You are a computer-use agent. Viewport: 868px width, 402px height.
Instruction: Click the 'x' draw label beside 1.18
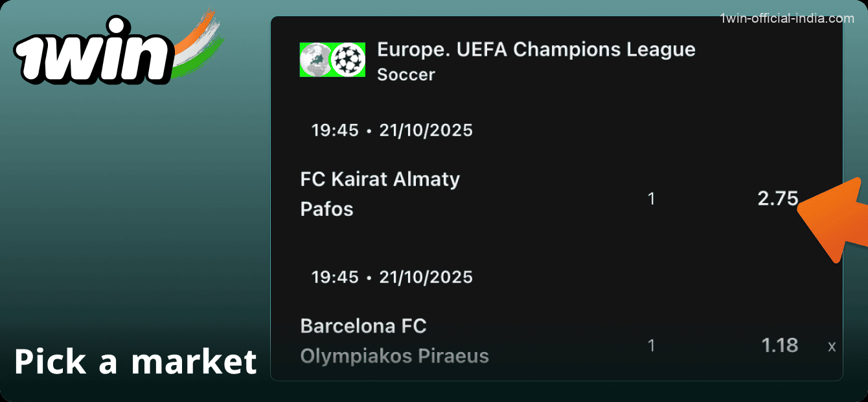click(832, 347)
